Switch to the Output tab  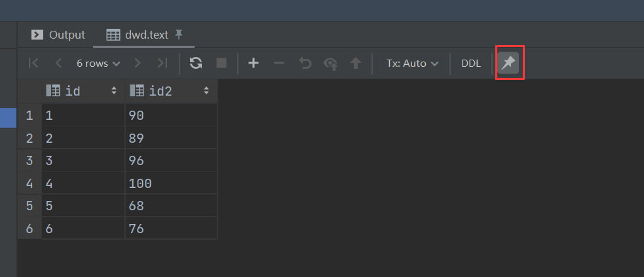click(58, 35)
